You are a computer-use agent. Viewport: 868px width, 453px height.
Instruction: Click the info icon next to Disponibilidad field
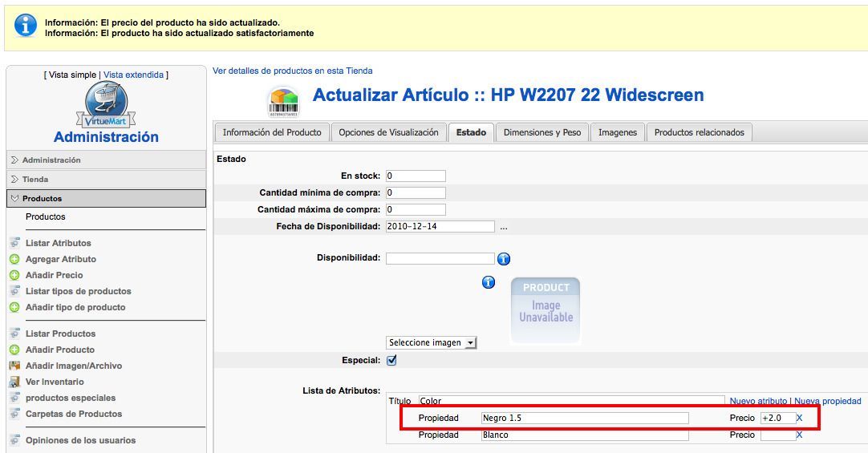point(503,258)
